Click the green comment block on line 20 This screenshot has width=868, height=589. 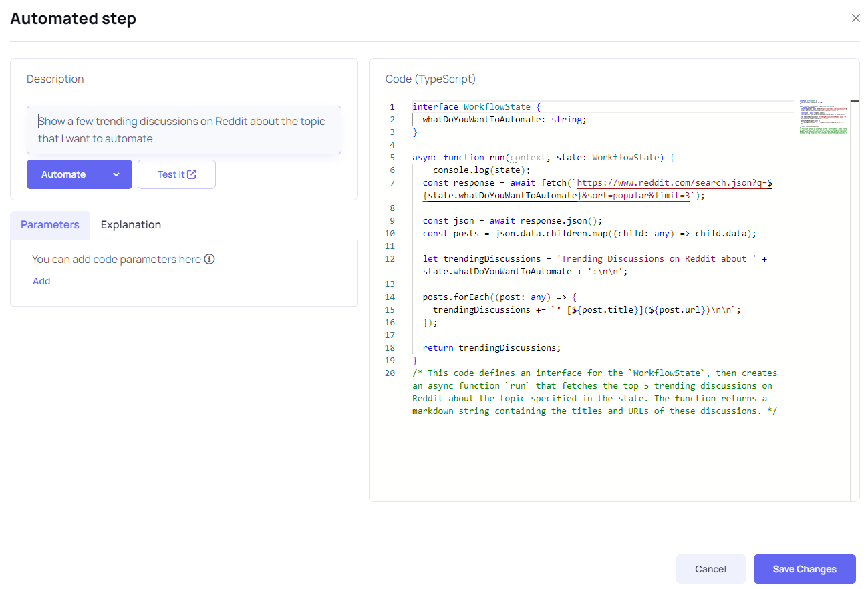coord(595,392)
